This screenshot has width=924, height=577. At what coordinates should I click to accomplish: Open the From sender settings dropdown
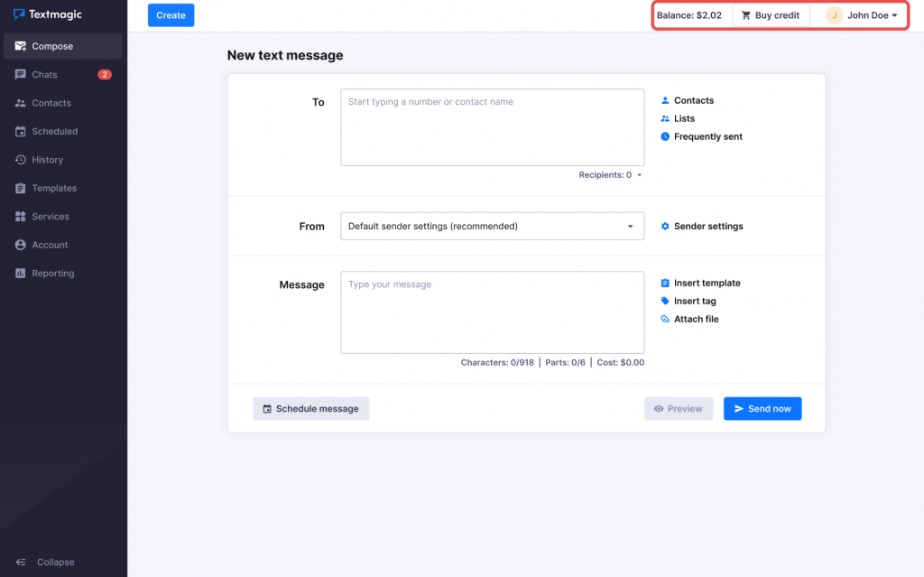[492, 227]
